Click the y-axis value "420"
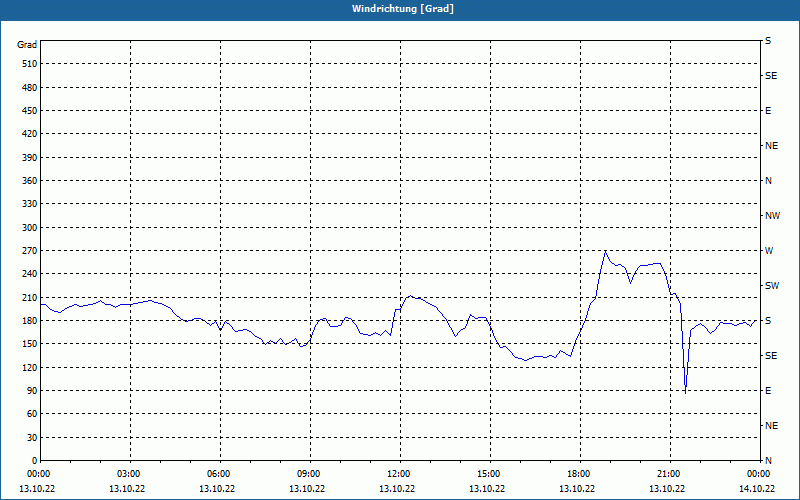 point(30,134)
